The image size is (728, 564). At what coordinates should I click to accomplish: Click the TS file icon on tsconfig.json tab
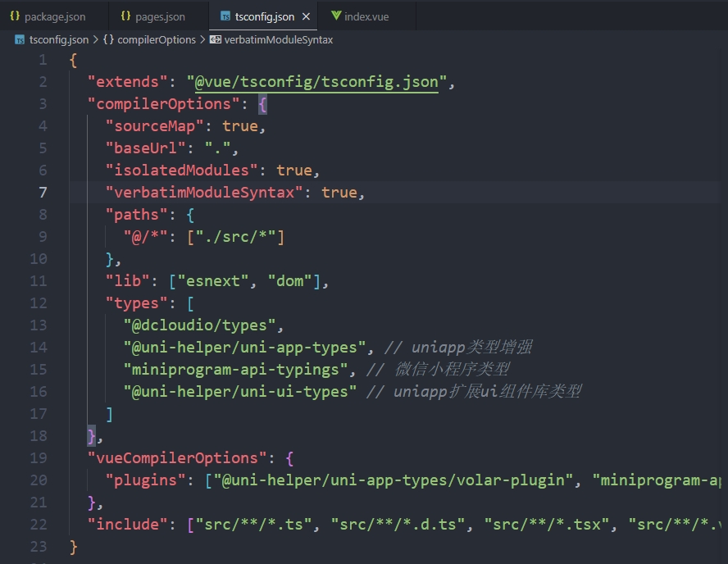(x=225, y=16)
